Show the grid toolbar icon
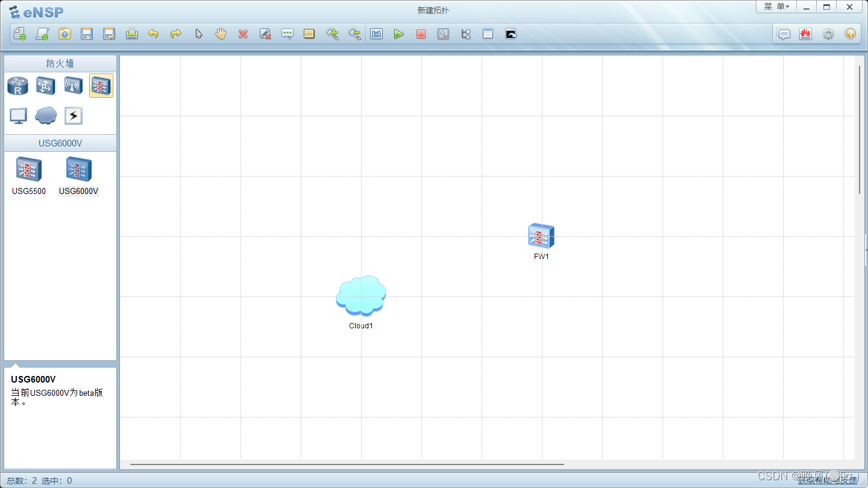868x488 pixels. click(x=488, y=34)
